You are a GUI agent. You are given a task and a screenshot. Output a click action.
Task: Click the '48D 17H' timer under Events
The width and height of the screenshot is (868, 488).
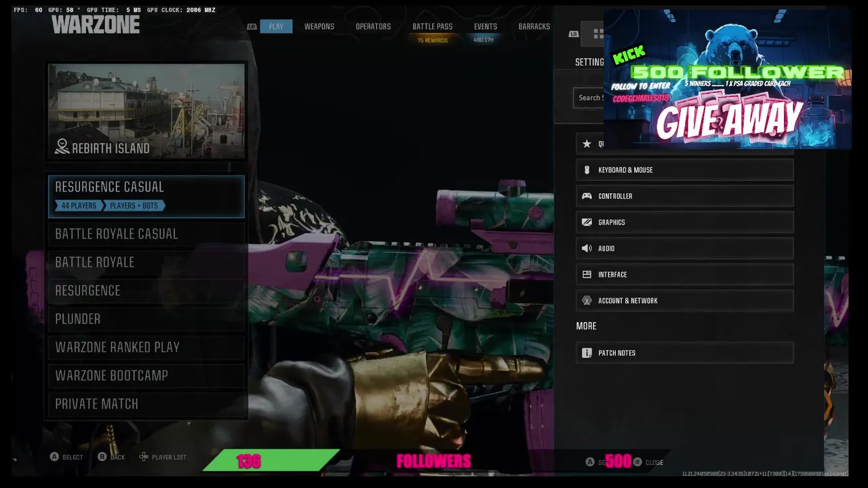click(x=484, y=40)
